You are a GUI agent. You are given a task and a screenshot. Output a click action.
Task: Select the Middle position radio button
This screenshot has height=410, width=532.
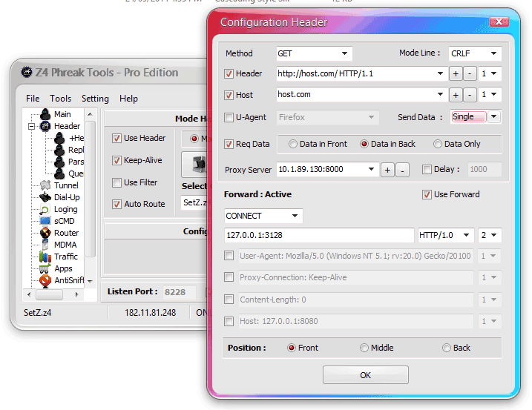(364, 348)
